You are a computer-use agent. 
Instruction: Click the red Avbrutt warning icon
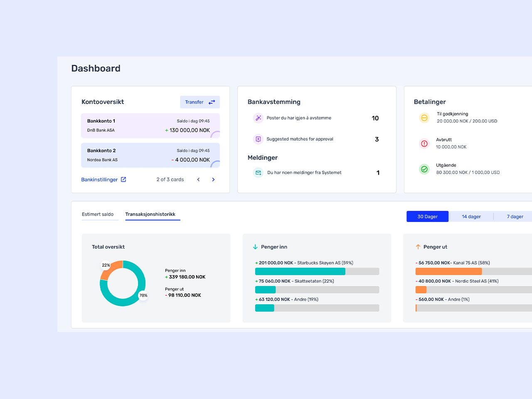pyautogui.click(x=424, y=144)
